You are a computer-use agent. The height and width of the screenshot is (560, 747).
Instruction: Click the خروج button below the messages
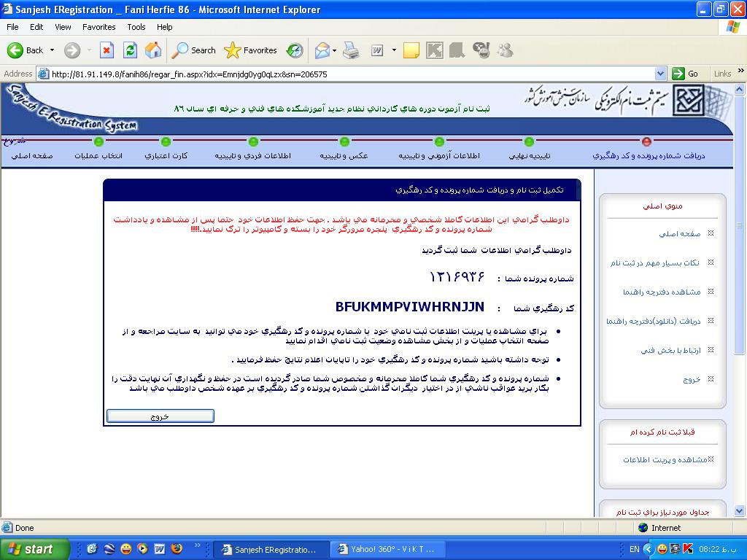[x=160, y=416]
